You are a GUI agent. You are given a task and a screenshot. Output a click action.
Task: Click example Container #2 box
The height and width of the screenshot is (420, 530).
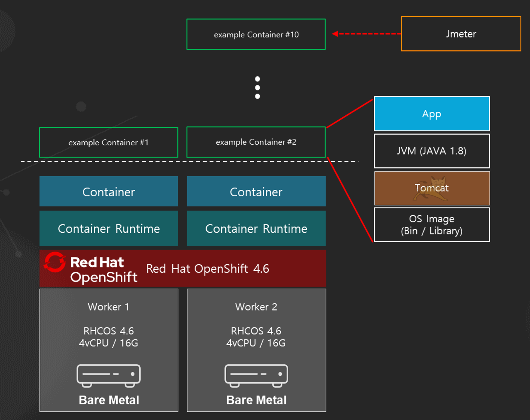pos(256,142)
